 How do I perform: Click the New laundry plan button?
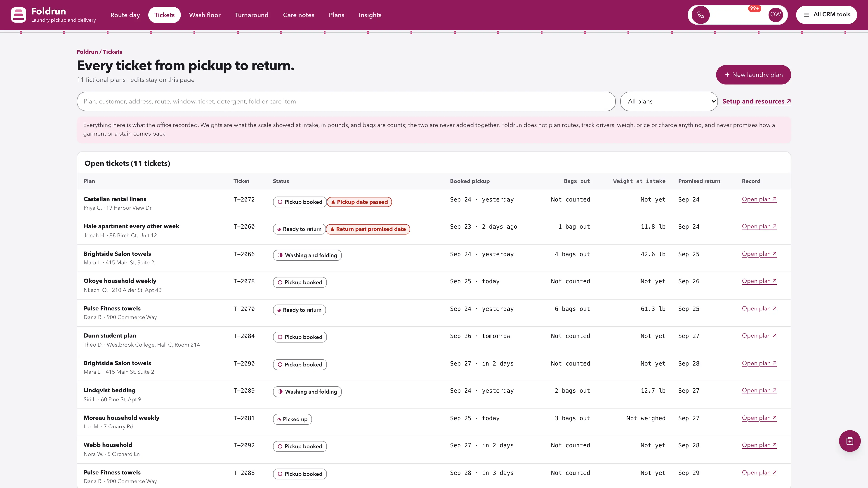[x=753, y=75]
